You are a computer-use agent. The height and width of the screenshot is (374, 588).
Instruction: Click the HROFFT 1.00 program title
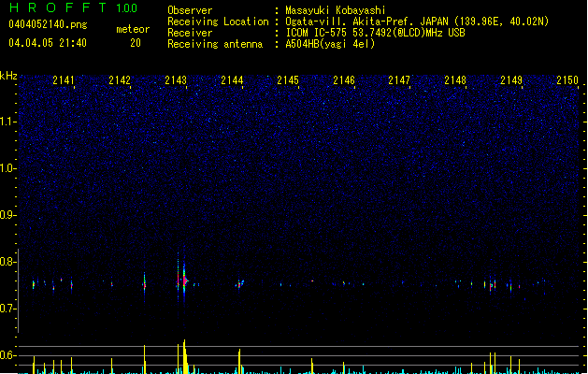[74, 7]
